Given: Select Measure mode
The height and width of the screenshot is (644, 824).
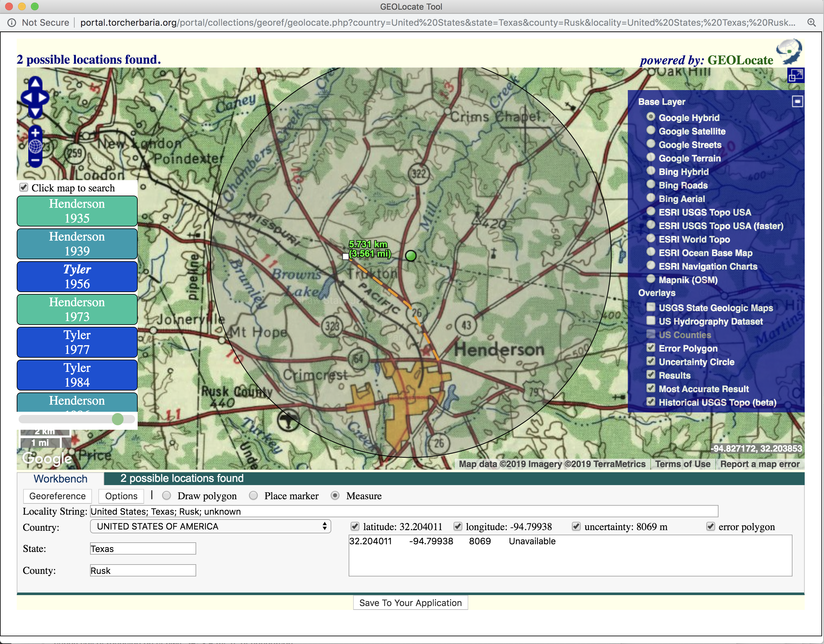Looking at the screenshot, I should click(335, 496).
